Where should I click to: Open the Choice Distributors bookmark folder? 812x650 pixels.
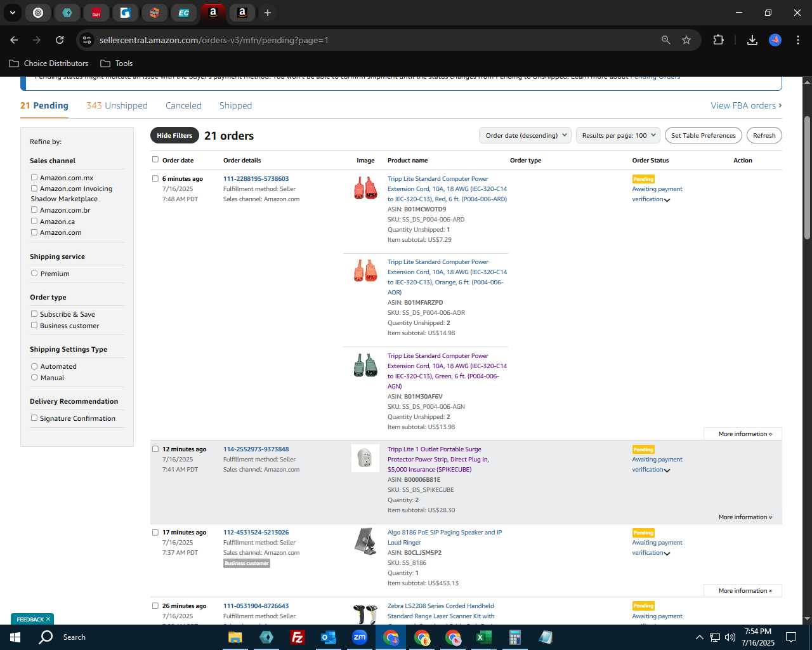(49, 63)
